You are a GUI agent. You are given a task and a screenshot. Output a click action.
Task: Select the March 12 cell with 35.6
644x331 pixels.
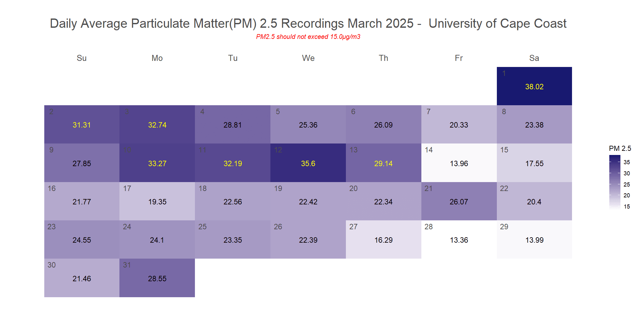[308, 163]
